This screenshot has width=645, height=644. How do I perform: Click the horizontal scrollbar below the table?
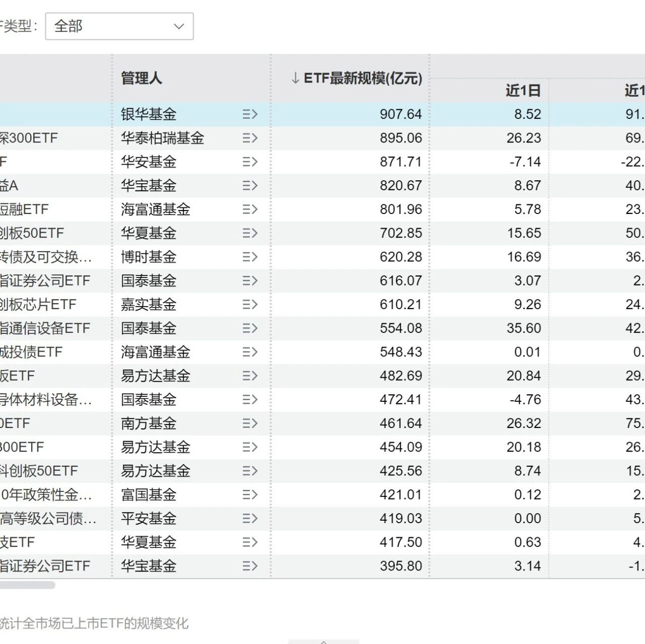28,585
